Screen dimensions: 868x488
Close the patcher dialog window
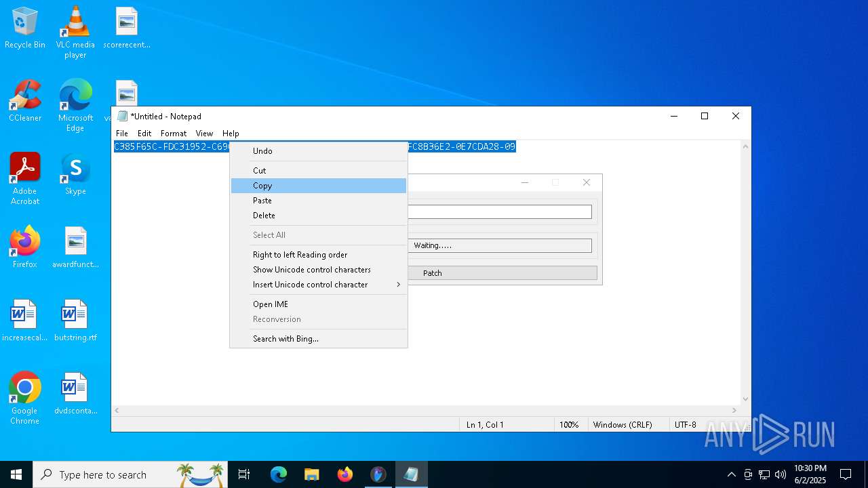tap(587, 182)
